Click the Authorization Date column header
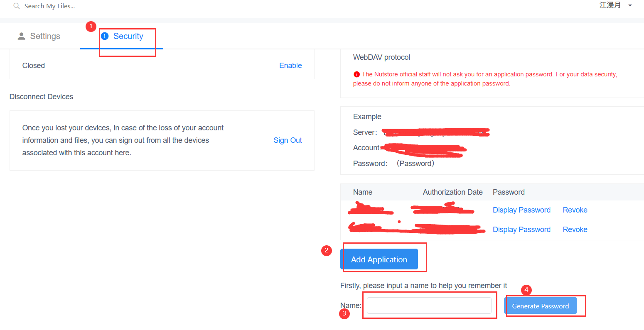Viewport: 644px width, 330px height. [452, 192]
